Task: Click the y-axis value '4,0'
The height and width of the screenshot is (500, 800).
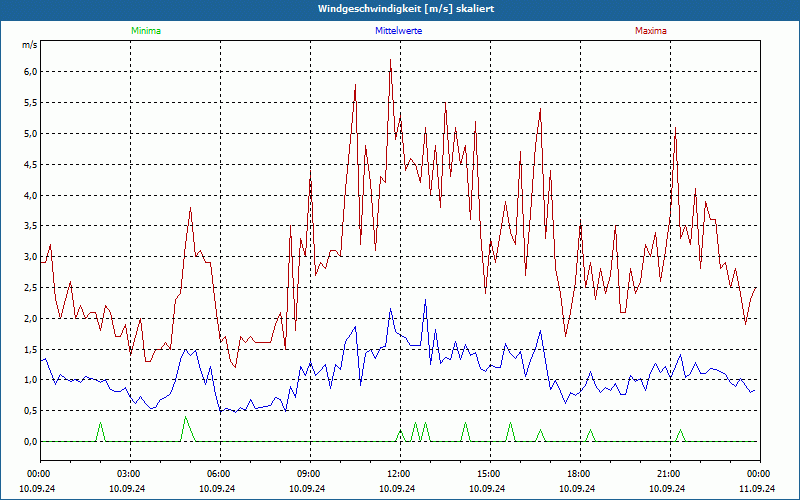Action: pyautogui.click(x=31, y=195)
